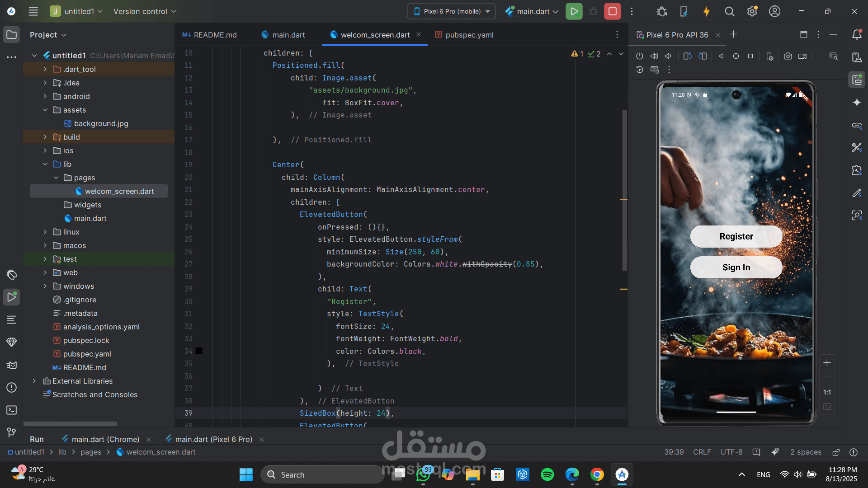Click the Windows taskbar Search box

[322, 474]
